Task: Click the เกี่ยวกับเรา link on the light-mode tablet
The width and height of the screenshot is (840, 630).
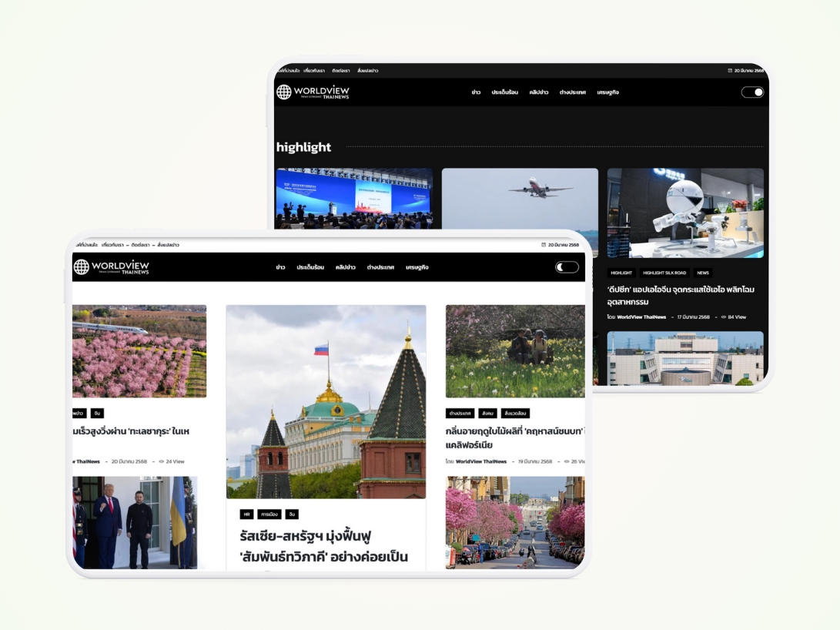Action: [x=112, y=245]
